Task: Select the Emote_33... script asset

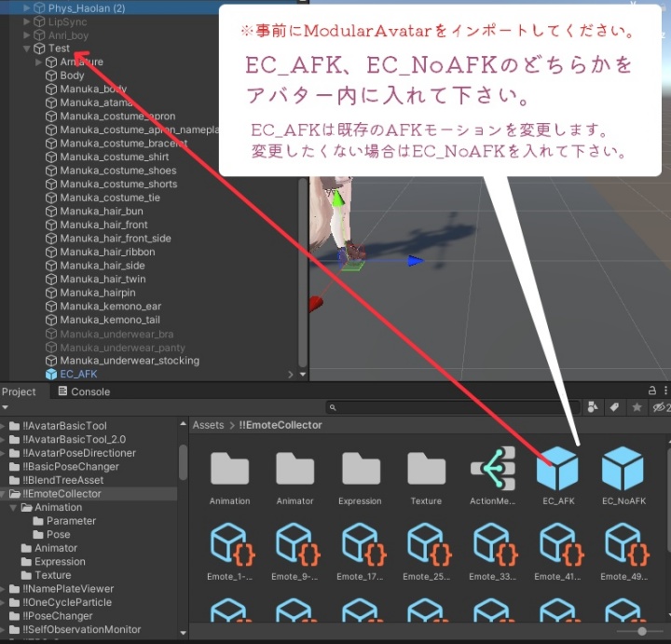Action: (494, 544)
